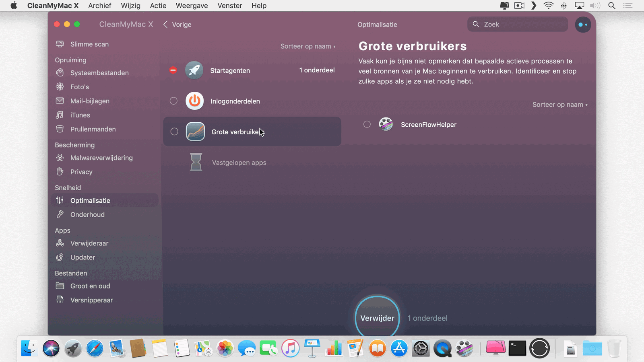Click the '1 onderdeel' text by Startagenten
Viewport: 644px width, 362px height.
tap(317, 70)
